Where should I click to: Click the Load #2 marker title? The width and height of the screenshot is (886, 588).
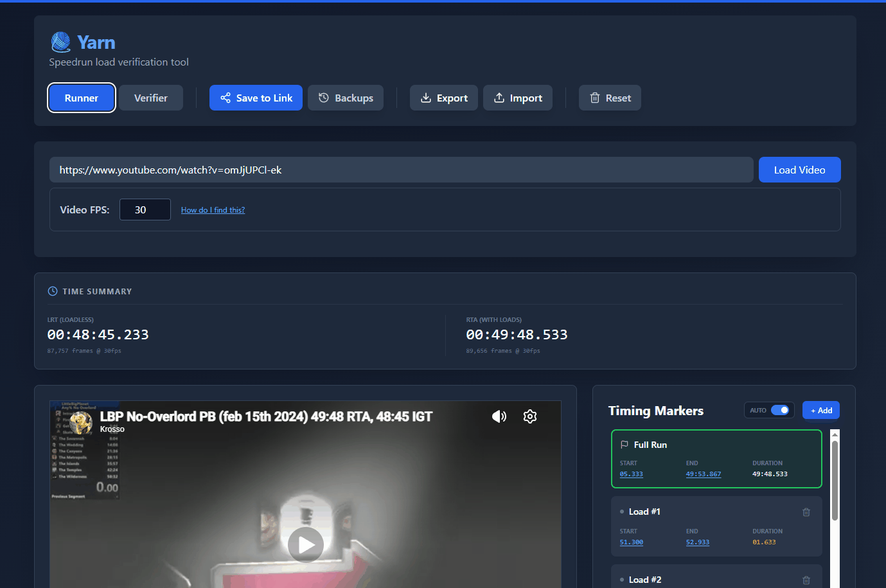pos(645,580)
